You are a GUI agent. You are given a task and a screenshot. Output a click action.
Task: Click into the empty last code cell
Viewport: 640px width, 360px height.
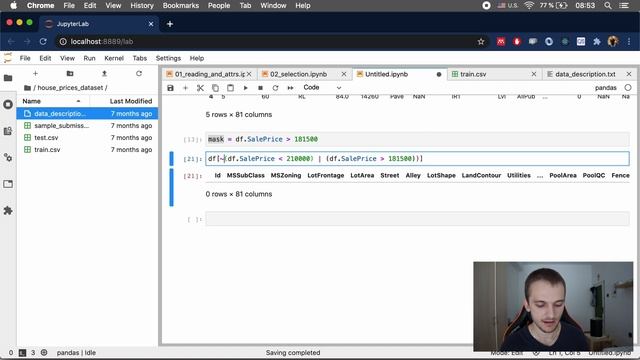(417, 219)
